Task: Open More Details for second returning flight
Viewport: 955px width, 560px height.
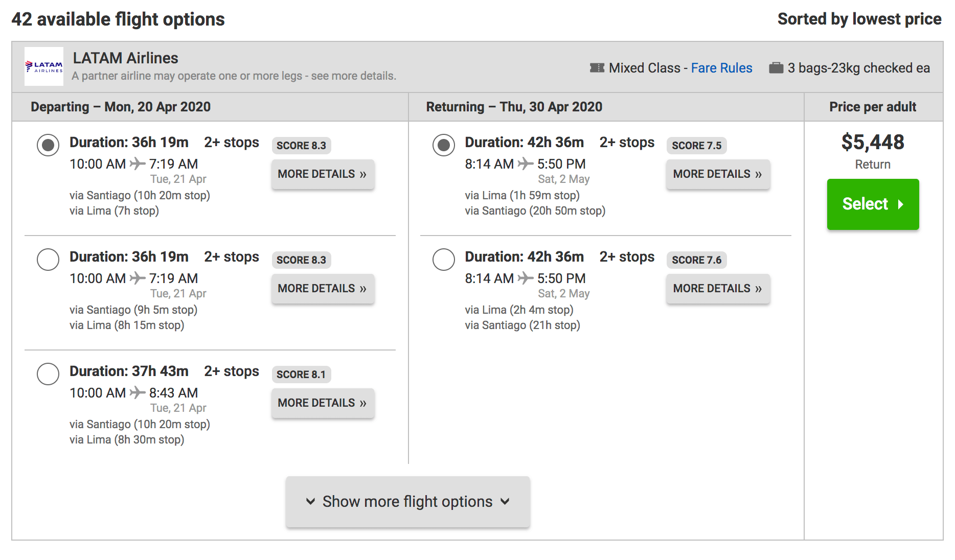Action: pos(717,289)
